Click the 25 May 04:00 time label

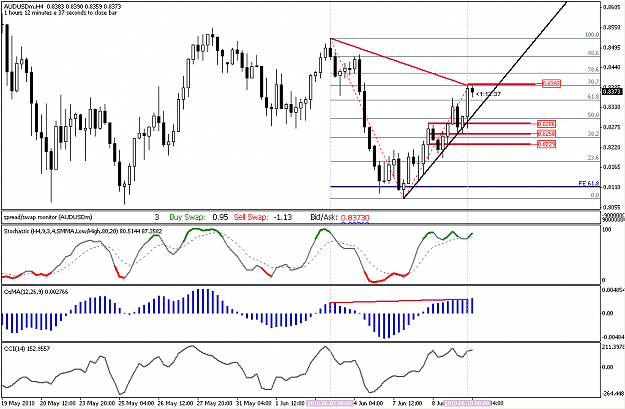point(136,403)
